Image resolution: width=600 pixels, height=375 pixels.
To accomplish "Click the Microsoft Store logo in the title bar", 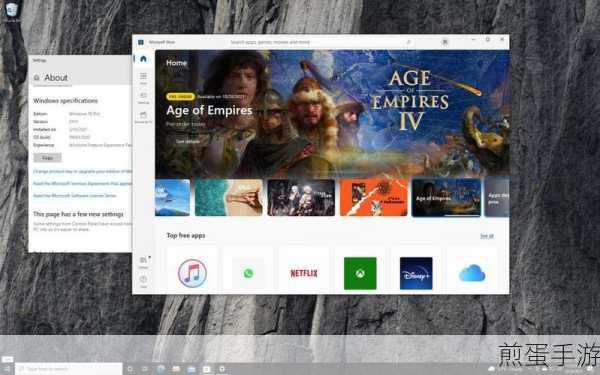I will coord(140,42).
